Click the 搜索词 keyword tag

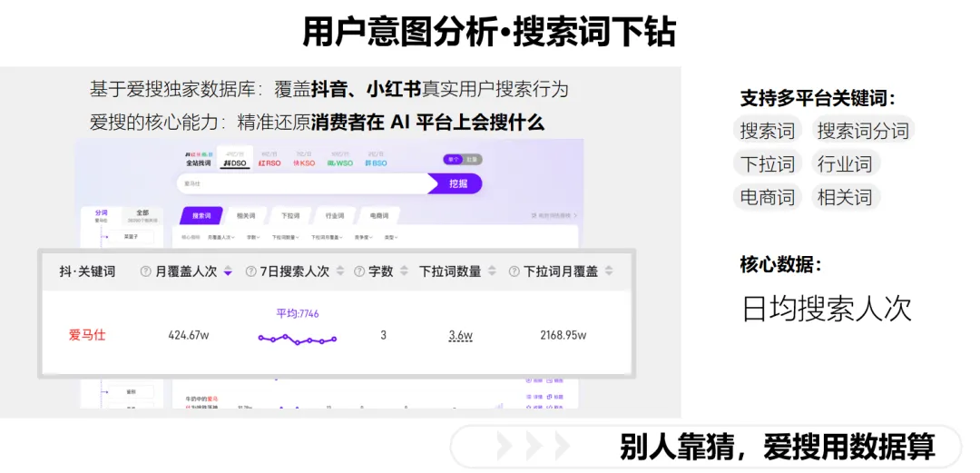(768, 131)
